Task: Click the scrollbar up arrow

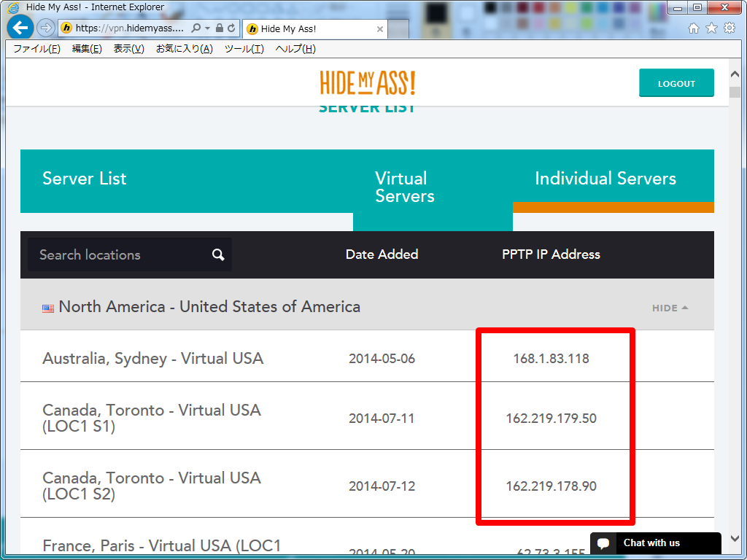Action: click(735, 74)
